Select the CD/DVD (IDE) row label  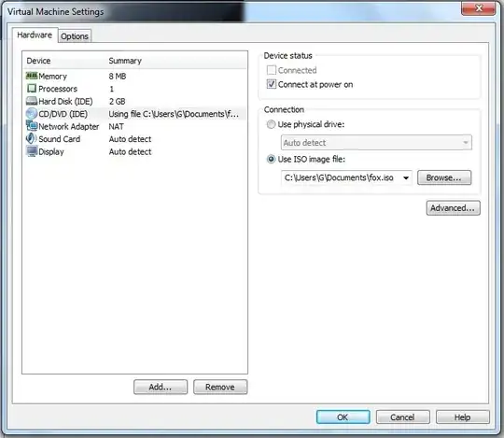[x=63, y=114]
